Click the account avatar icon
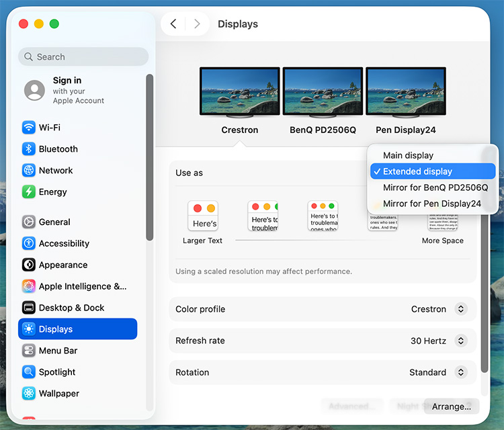504x430 pixels. 34,90
